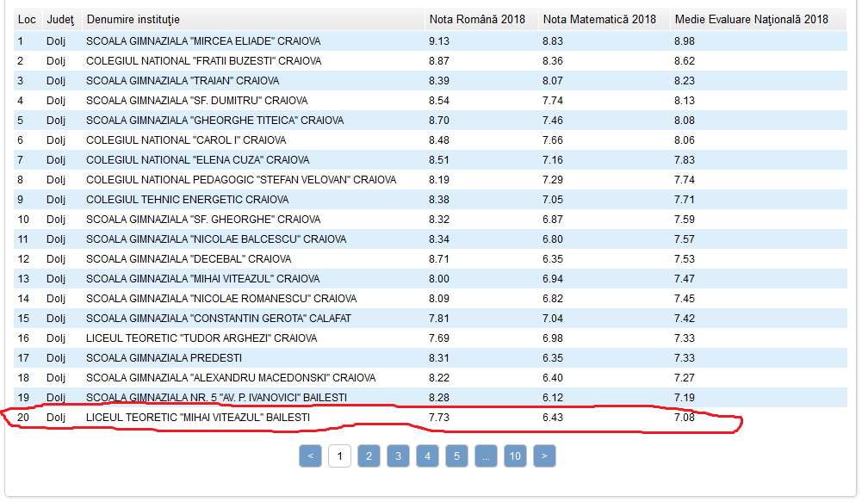The image size is (868, 502).
Task: Jump to page 5
Action: click(x=456, y=456)
